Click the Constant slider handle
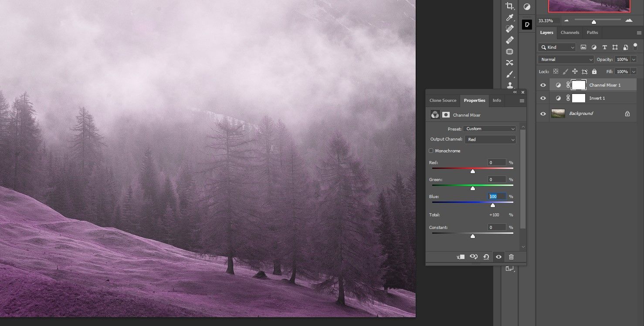The height and width of the screenshot is (326, 644). pyautogui.click(x=473, y=236)
